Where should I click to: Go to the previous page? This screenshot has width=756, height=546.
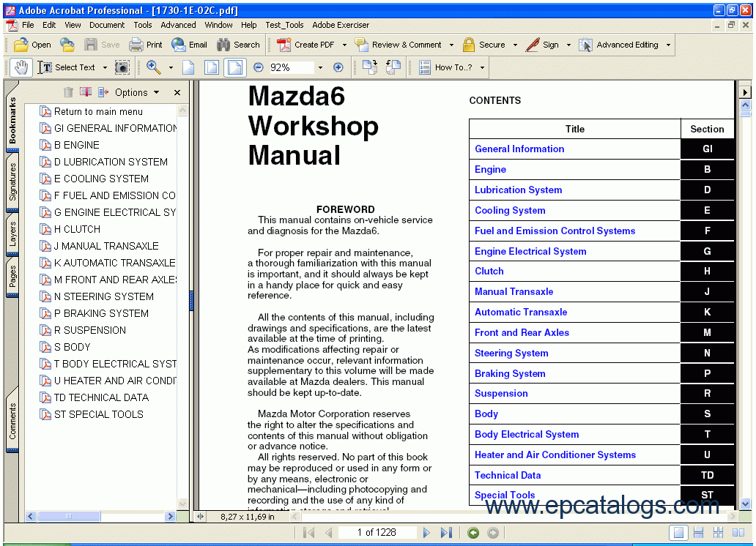(x=329, y=533)
